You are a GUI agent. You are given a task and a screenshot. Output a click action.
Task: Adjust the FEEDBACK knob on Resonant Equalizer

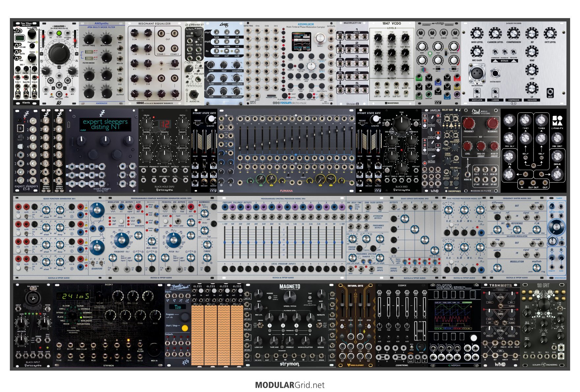[x=175, y=63]
